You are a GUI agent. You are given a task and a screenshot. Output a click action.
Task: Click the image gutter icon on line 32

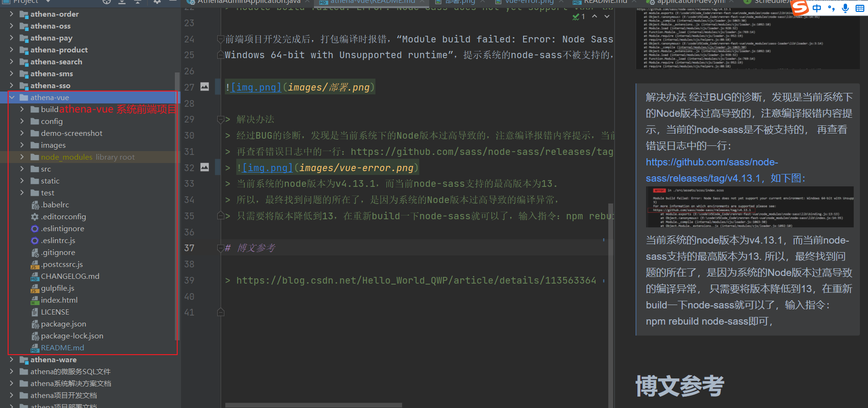204,167
